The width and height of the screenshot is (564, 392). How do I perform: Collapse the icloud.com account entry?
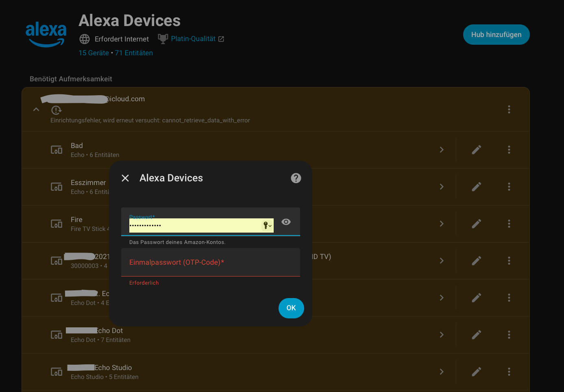(x=36, y=109)
